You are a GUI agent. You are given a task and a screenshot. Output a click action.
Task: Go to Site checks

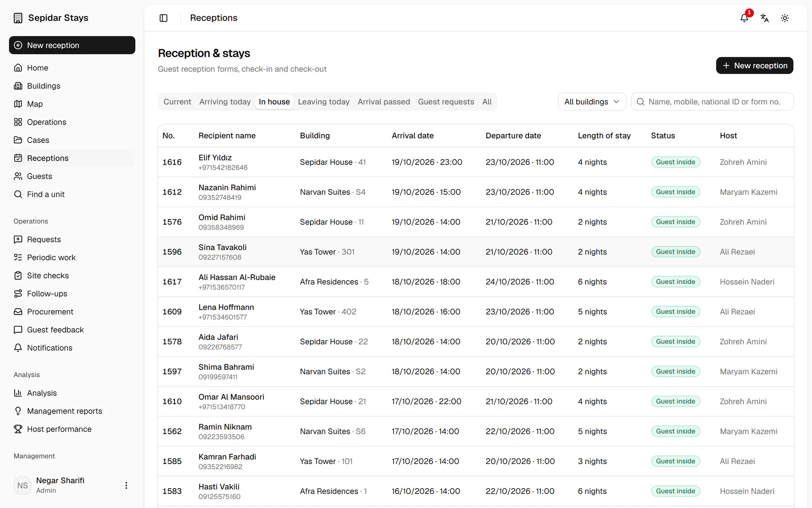(x=72, y=275)
